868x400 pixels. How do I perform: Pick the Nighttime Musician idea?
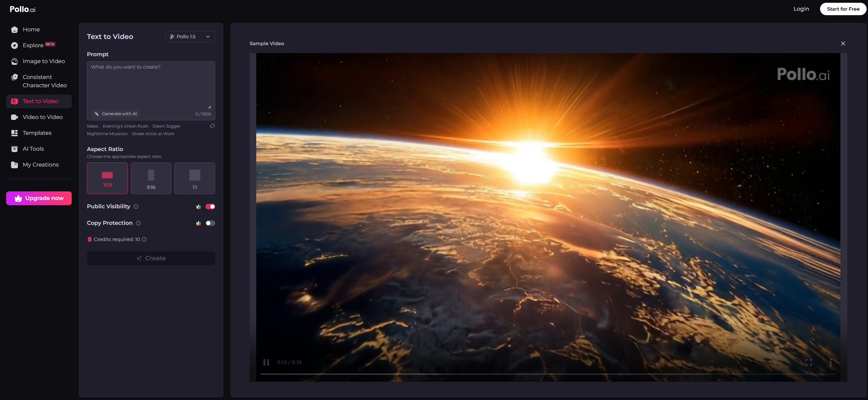[107, 134]
